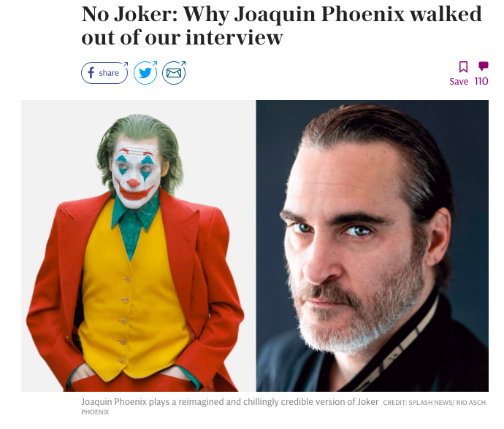Image resolution: width=504 pixels, height=429 pixels.
Task: Click the image caption about Joaquin Phoenix
Action: pyautogui.click(x=230, y=402)
